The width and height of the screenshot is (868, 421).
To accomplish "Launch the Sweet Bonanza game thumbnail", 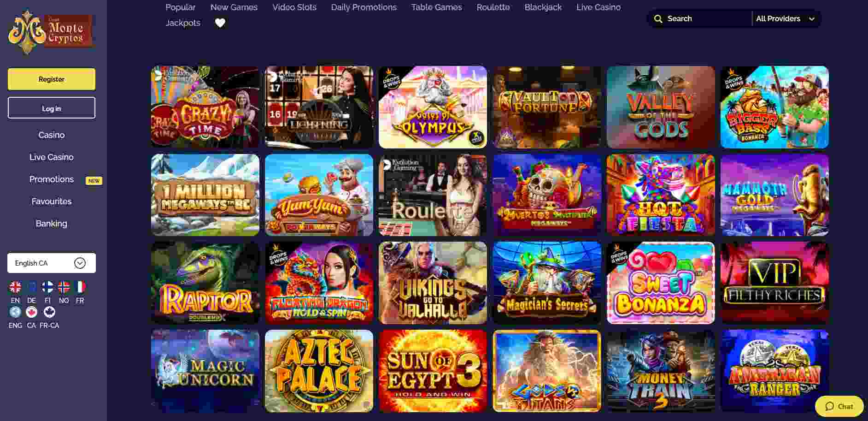I will coord(661,283).
